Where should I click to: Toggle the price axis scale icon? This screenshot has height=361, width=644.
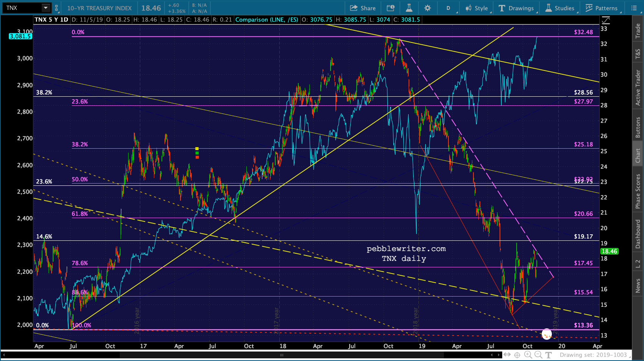click(x=606, y=20)
